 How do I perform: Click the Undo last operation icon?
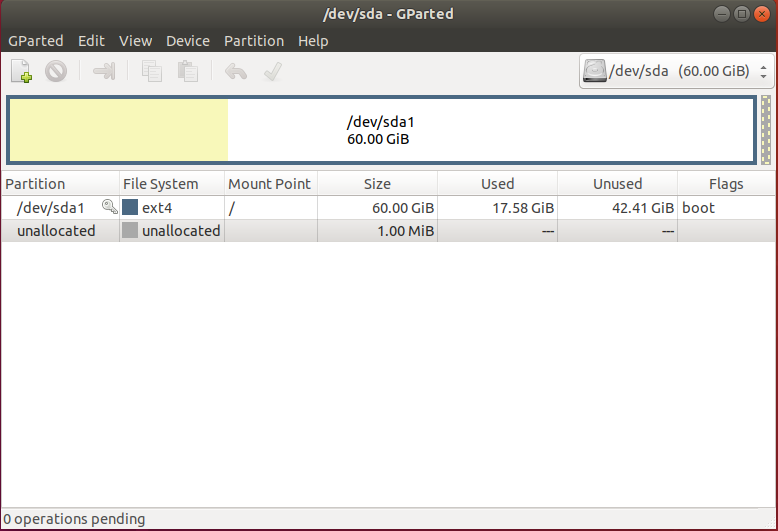click(236, 71)
